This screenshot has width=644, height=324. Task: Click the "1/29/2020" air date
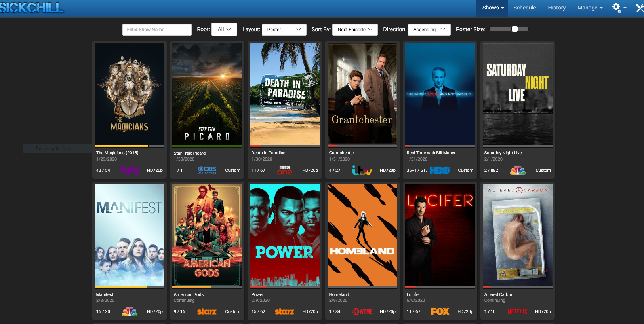pyautogui.click(x=107, y=159)
